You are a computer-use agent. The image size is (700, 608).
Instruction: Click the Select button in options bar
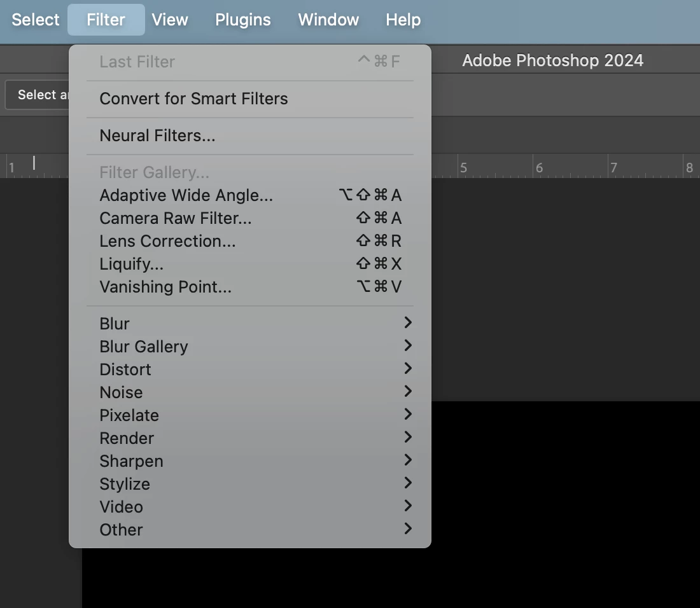pyautogui.click(x=37, y=95)
